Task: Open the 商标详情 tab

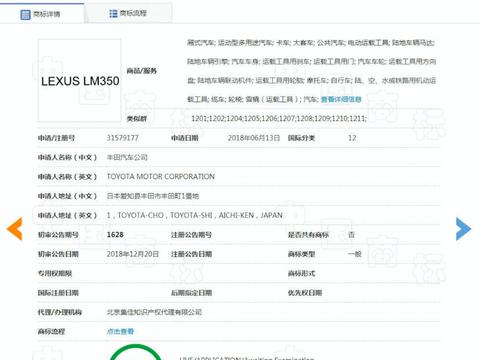Action: pyautogui.click(x=42, y=13)
